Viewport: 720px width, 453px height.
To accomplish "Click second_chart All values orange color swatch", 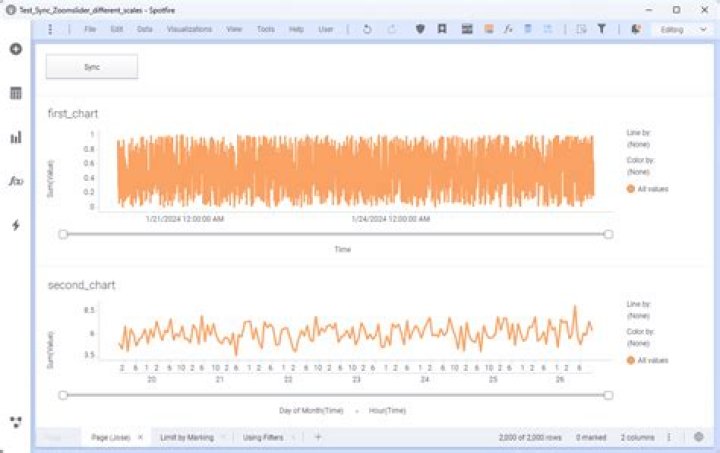I will 631,360.
